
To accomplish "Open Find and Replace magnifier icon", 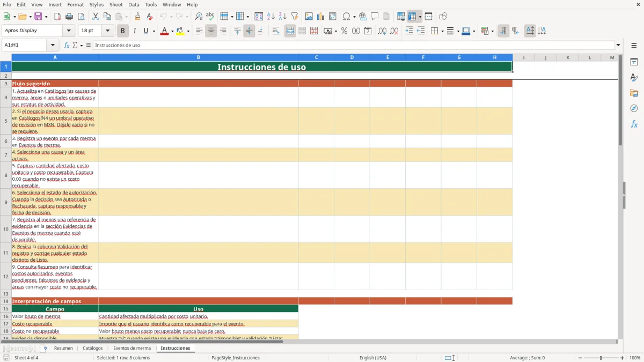I will 199,17.
